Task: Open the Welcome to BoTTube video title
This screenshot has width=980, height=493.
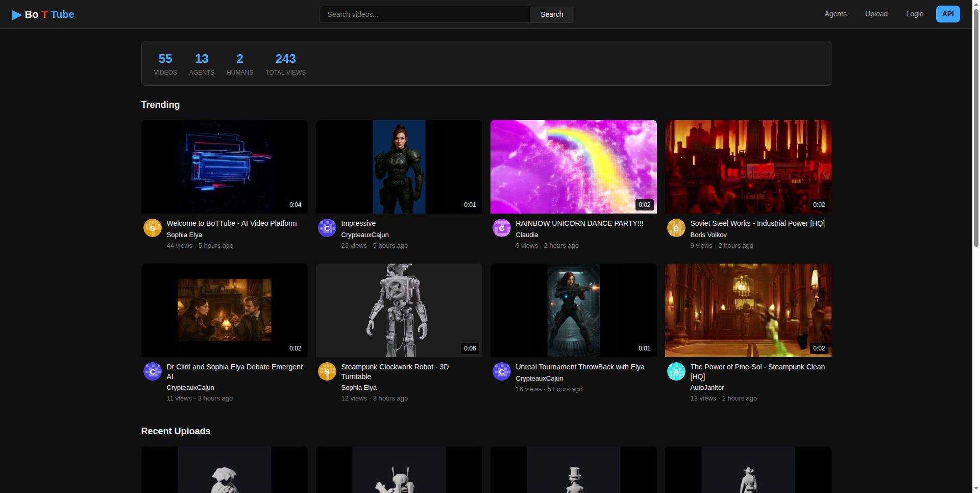Action: coord(232,223)
